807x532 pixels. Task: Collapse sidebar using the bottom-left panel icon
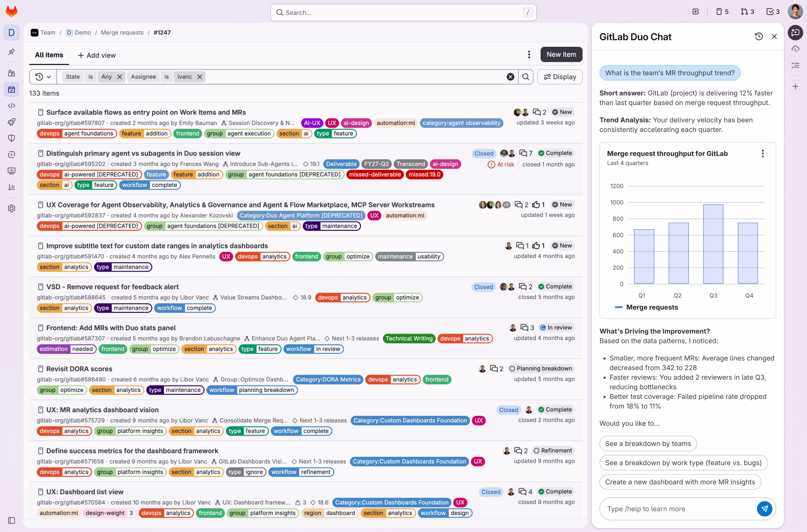(12, 520)
